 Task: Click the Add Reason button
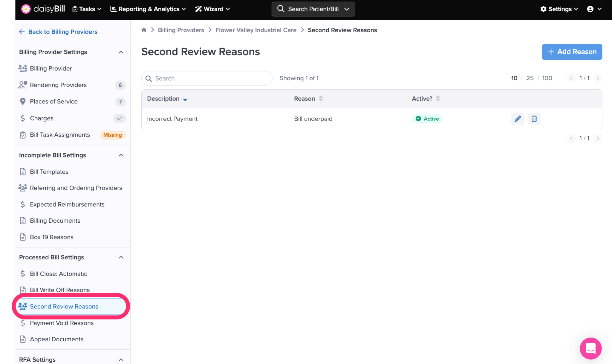pyautogui.click(x=572, y=52)
